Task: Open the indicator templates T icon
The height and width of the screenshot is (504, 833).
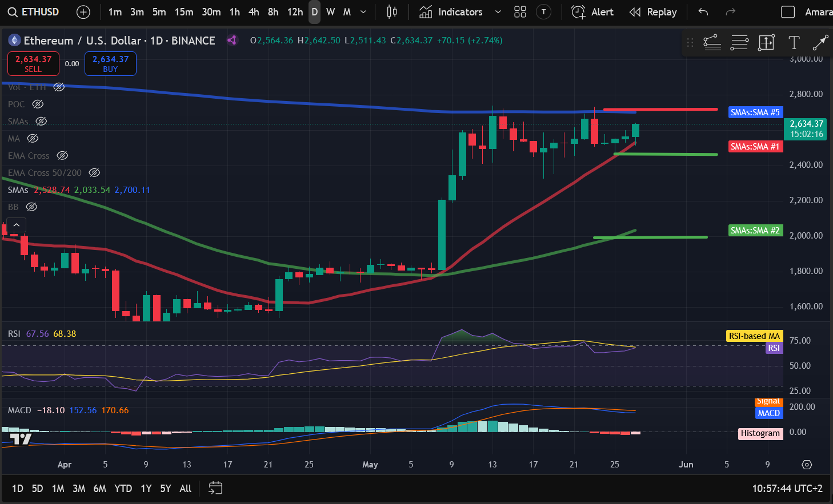Action: 544,12
